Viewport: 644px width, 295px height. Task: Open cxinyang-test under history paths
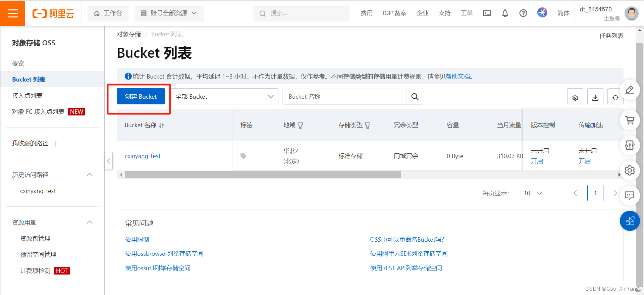[x=38, y=191]
